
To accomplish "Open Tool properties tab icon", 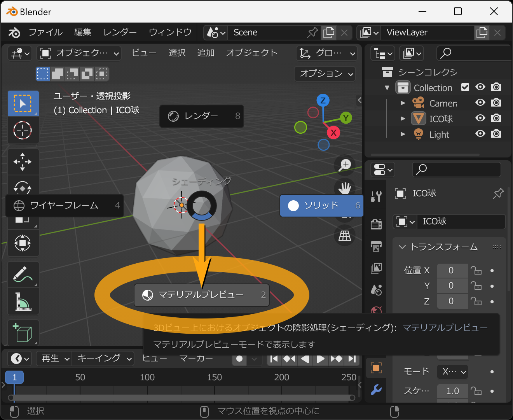I will (376, 196).
